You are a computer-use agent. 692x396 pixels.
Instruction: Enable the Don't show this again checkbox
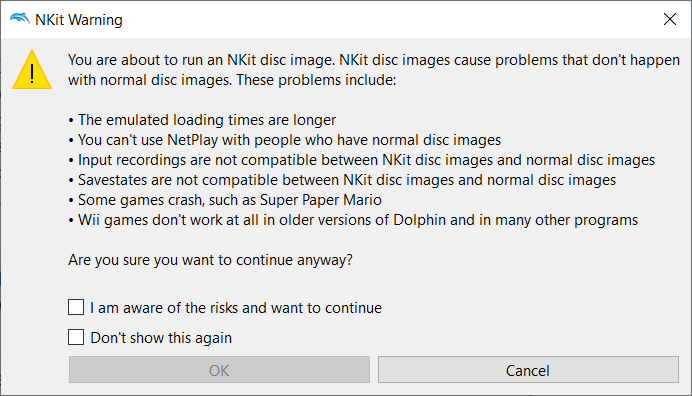pyautogui.click(x=76, y=337)
